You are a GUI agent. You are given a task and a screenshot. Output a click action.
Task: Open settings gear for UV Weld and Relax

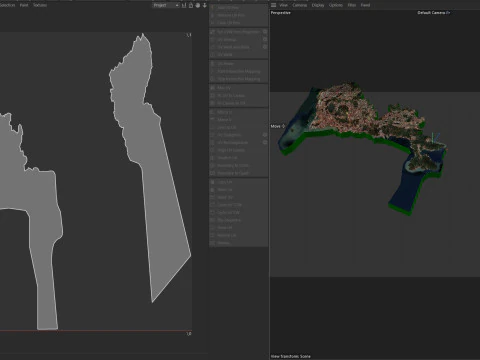pos(265,47)
